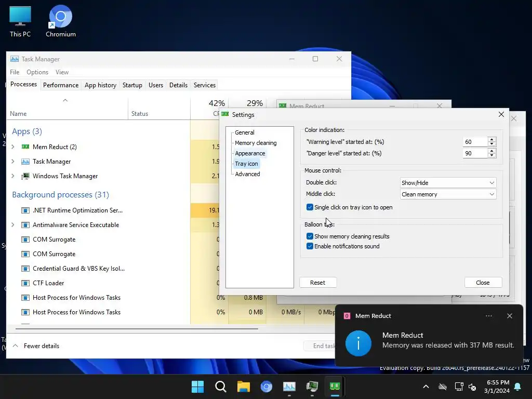
Task: Click the cloud sync tray icon
Action: [443, 387]
